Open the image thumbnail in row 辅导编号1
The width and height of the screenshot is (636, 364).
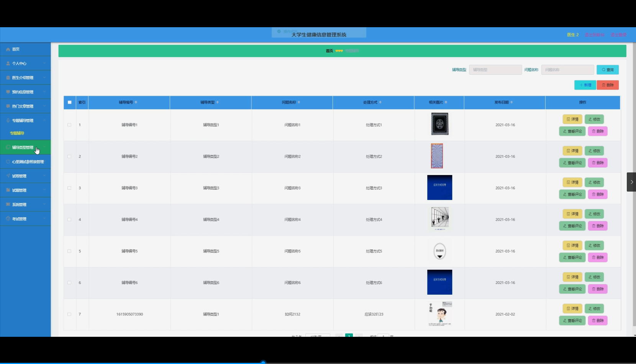coord(440,124)
